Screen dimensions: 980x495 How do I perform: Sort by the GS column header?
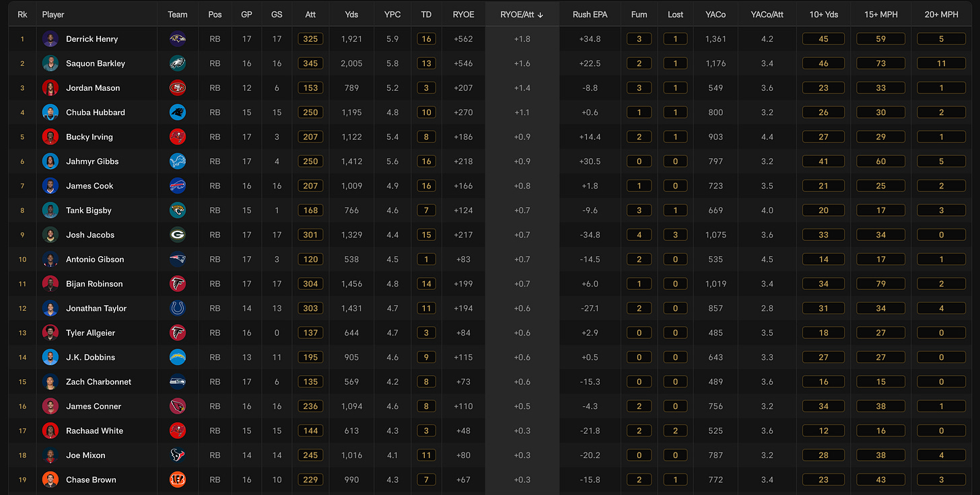(277, 14)
